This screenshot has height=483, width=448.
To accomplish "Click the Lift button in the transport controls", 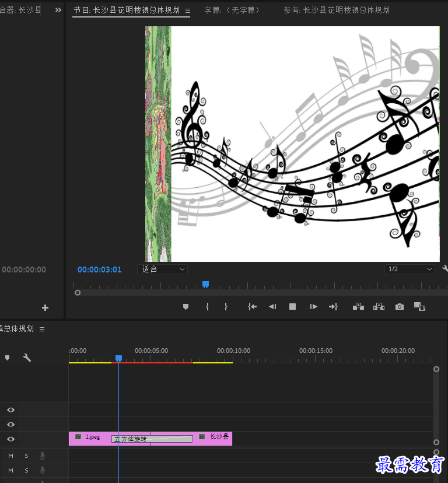I will [x=358, y=306].
